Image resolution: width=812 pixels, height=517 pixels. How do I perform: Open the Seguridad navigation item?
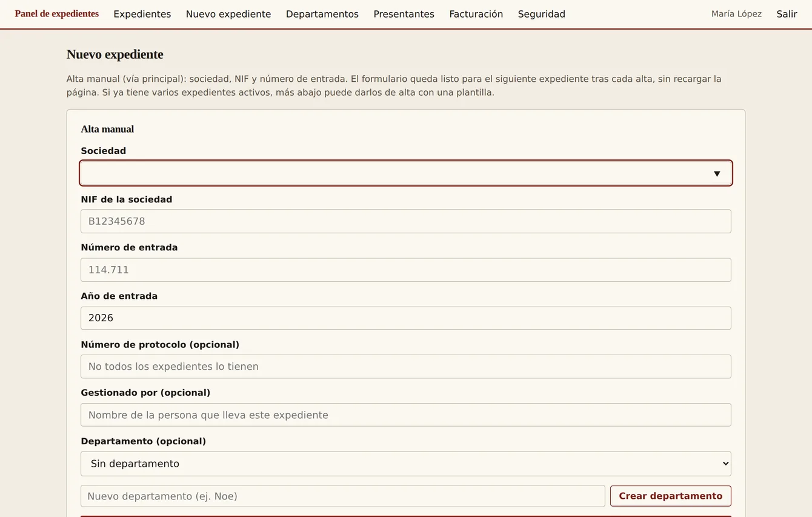(542, 14)
